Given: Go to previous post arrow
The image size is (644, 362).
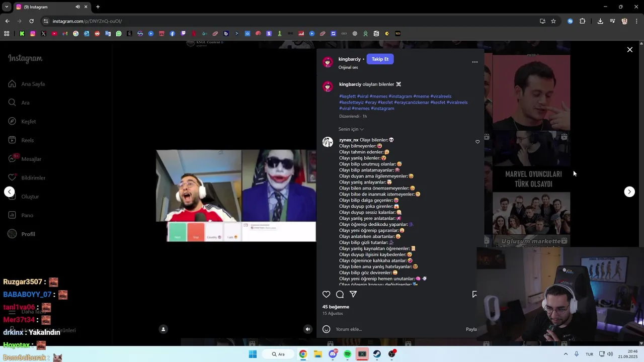Looking at the screenshot, I should coord(9,192).
